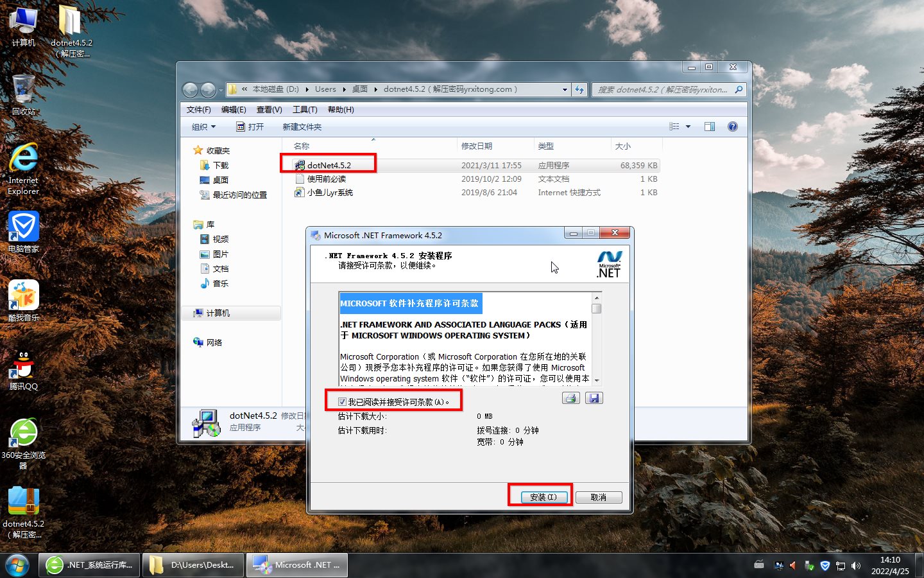Click the print license icon in installer
The height and width of the screenshot is (578, 924).
pyautogui.click(x=570, y=398)
